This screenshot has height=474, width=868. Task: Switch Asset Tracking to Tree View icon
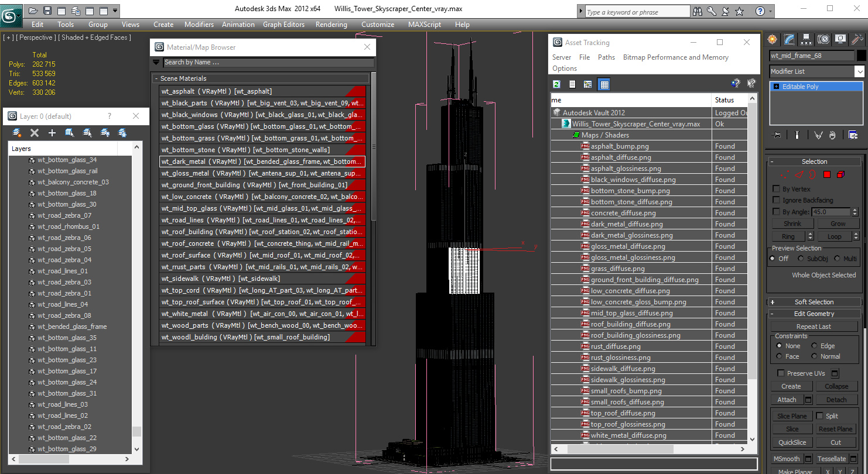pyautogui.click(x=587, y=84)
